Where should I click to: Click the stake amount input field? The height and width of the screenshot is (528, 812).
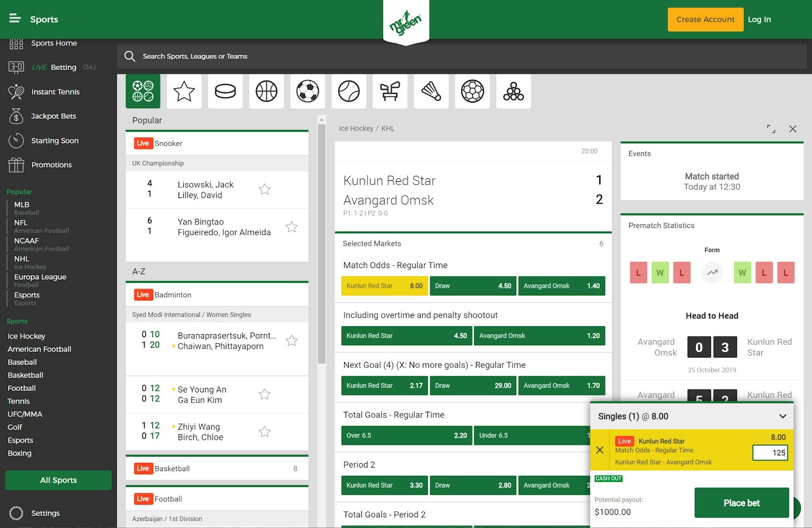tap(770, 452)
